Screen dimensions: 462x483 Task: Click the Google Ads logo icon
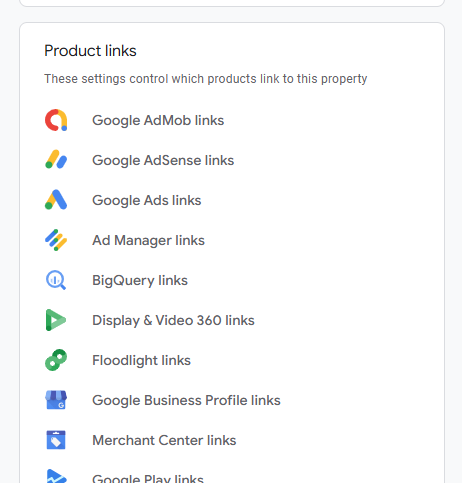click(56, 200)
